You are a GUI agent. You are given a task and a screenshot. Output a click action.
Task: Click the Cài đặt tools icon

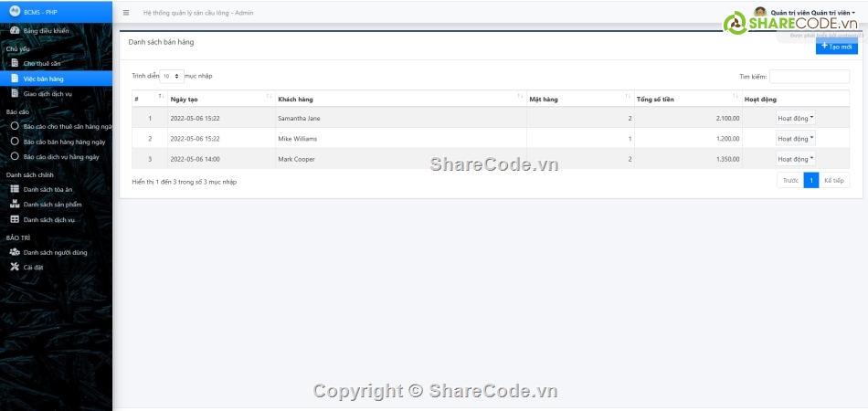point(15,268)
